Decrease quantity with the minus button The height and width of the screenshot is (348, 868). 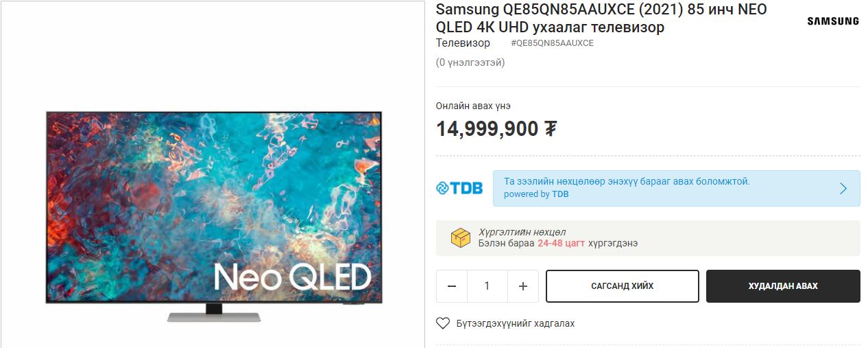tap(452, 286)
